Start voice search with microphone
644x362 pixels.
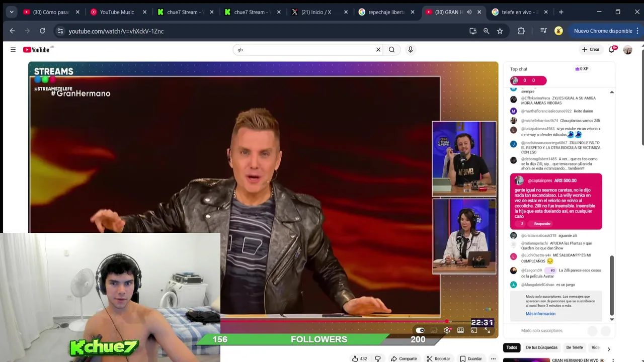pyautogui.click(x=411, y=49)
